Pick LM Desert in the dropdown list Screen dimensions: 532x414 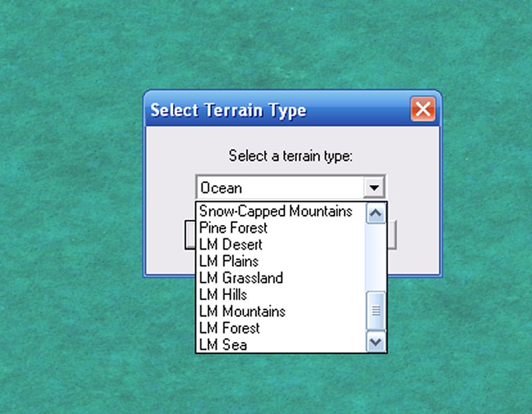pos(231,245)
